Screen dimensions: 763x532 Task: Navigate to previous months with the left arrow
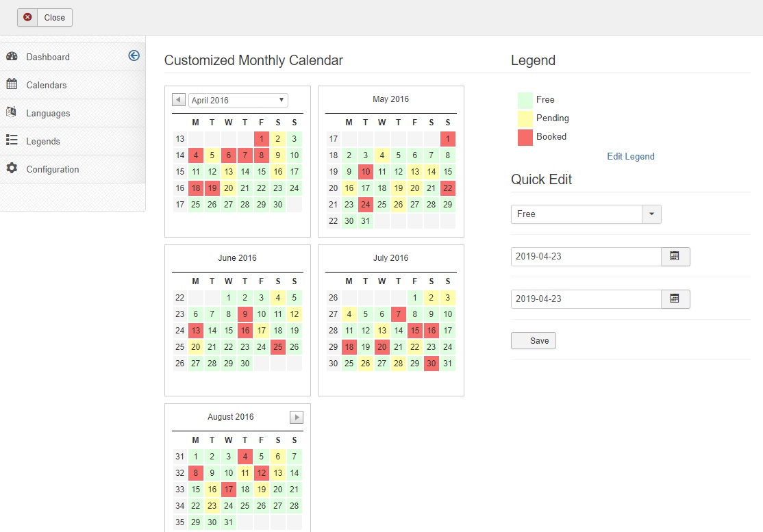(178, 99)
